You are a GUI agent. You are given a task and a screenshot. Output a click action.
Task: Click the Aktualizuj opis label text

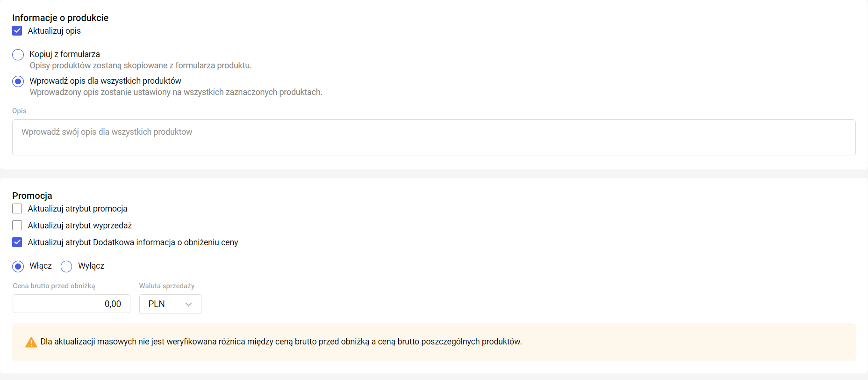(54, 31)
